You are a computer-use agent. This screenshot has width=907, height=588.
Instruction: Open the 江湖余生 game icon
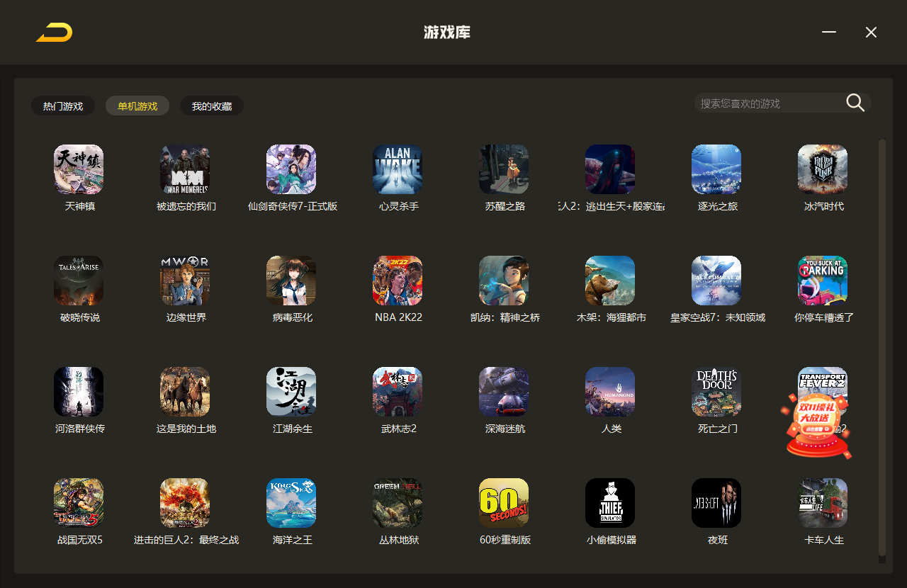[291, 392]
